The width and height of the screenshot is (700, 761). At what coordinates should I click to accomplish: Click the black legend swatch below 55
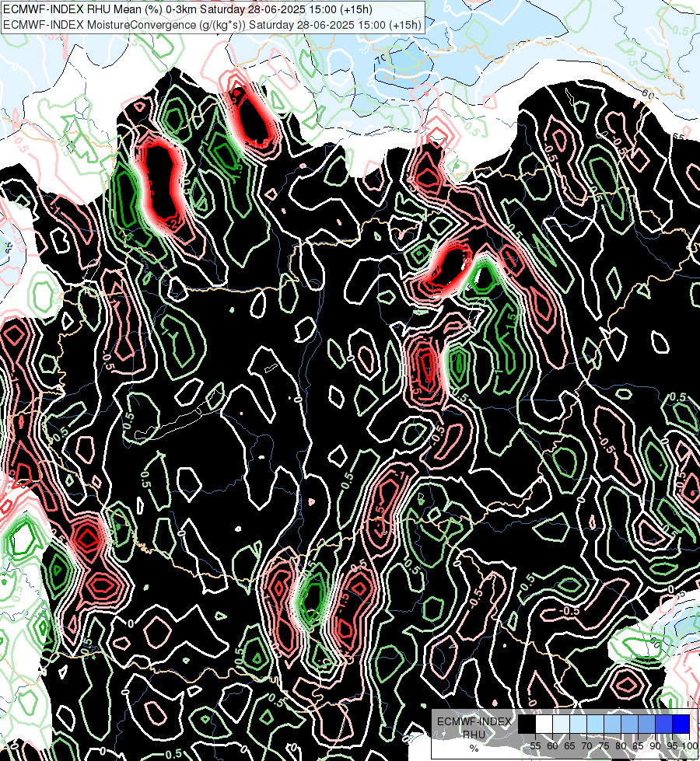point(527,724)
